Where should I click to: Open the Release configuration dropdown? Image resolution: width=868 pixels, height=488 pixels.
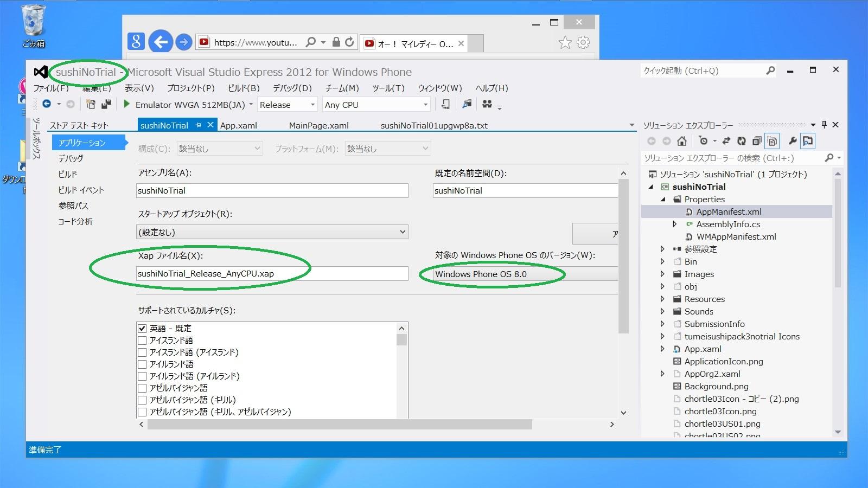pyautogui.click(x=288, y=105)
